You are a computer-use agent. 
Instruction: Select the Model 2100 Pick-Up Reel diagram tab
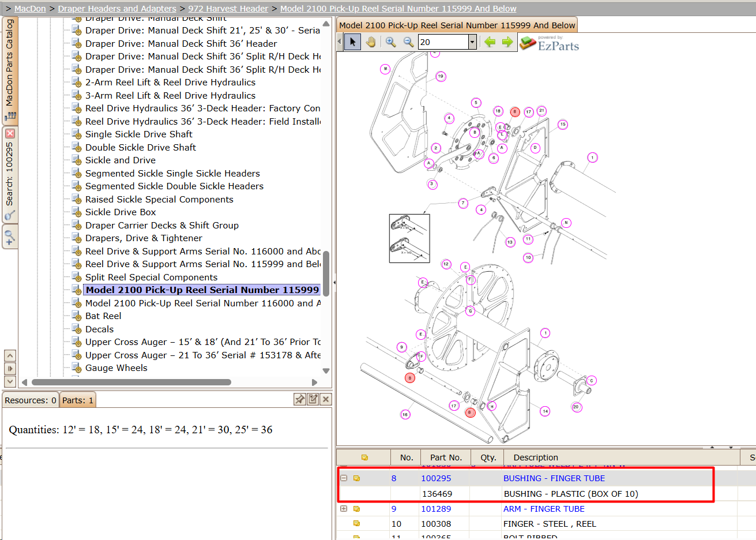coord(457,25)
